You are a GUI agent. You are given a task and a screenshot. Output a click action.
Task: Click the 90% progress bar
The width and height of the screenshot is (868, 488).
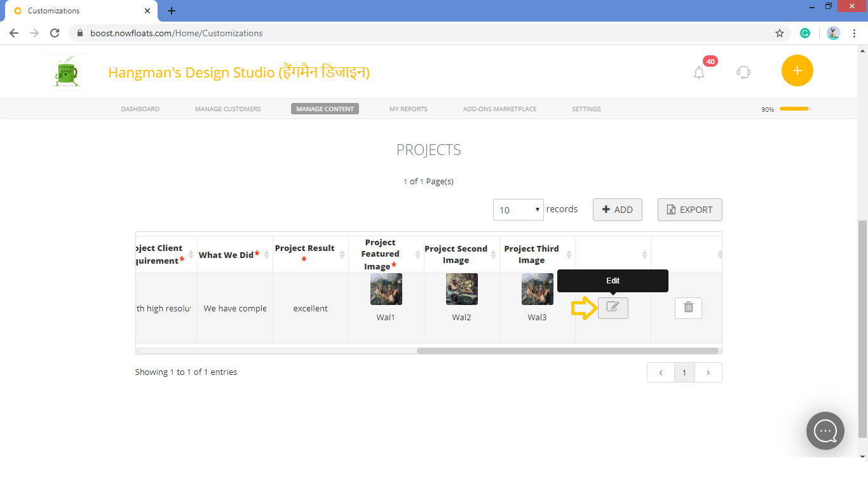(x=795, y=109)
